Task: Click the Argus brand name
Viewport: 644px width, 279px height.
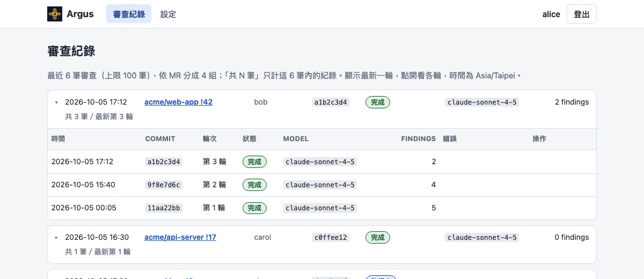Action: pyautogui.click(x=80, y=14)
